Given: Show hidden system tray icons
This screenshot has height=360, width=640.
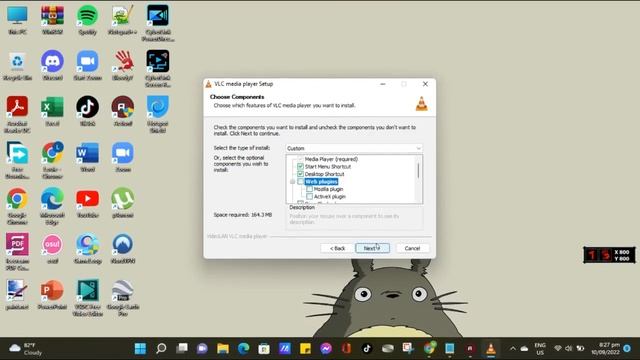Looking at the screenshot, I should click(513, 349).
